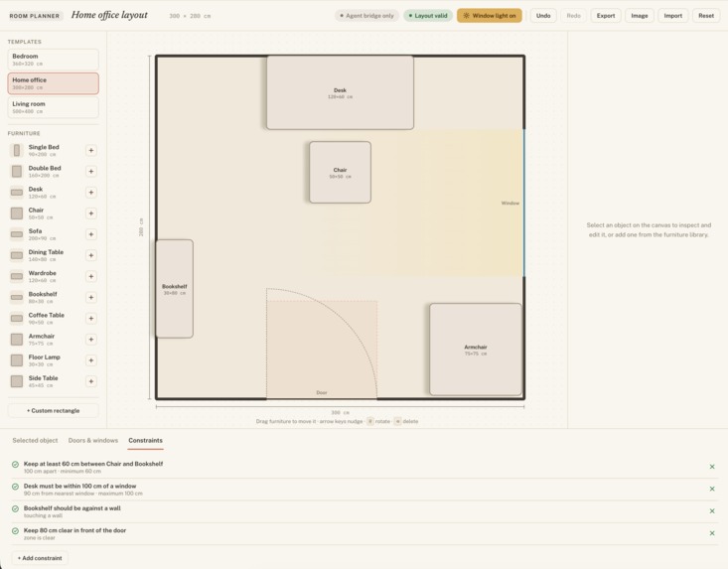The image size is (728, 569).
Task: Add a Dining Table via plus icon
Action: click(91, 255)
